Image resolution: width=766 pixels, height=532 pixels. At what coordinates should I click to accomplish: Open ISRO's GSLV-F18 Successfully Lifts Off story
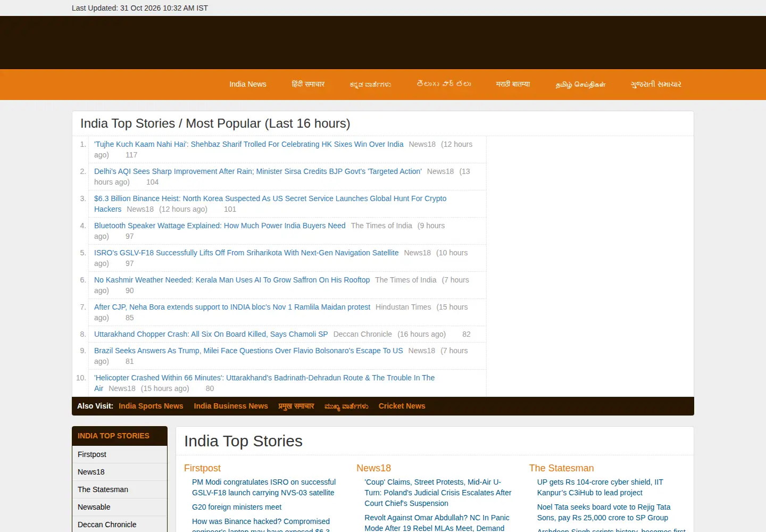[246, 253]
